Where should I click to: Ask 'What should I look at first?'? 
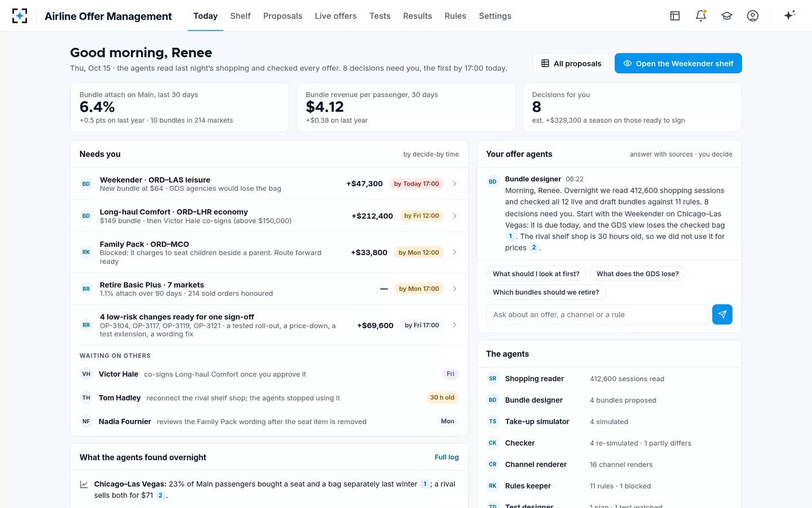(x=536, y=274)
